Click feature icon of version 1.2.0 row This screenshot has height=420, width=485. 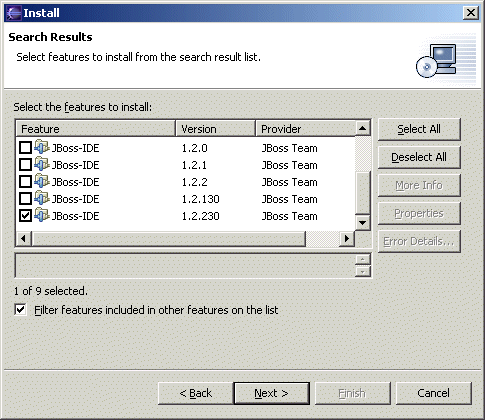[42, 147]
